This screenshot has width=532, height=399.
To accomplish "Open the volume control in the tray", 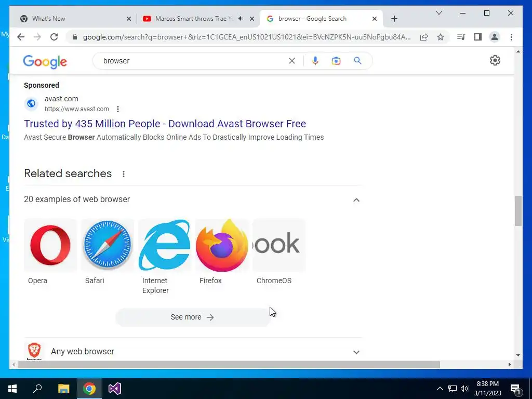I will pyautogui.click(x=464, y=389).
